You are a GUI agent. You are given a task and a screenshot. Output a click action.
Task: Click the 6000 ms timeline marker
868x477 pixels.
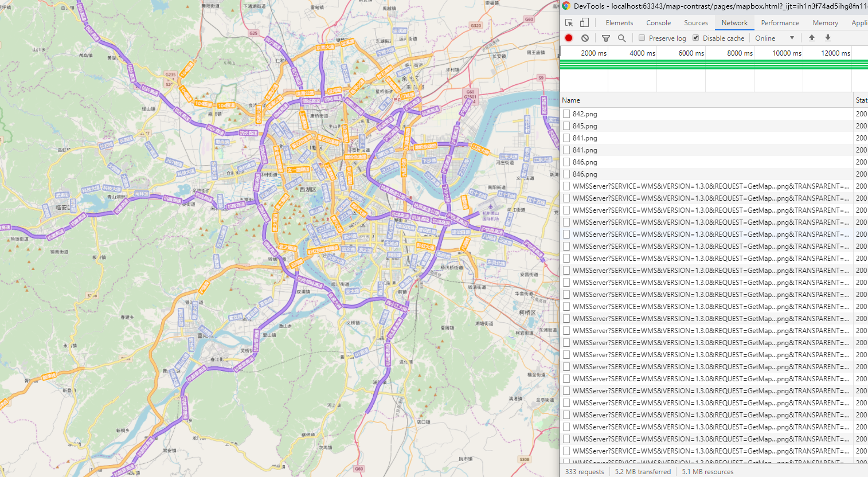click(x=691, y=53)
